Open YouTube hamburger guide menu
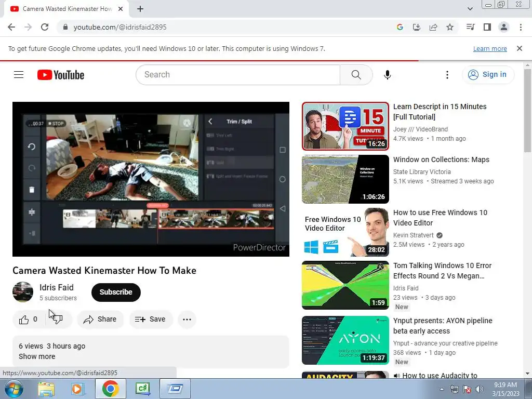The width and height of the screenshot is (532, 399). (x=19, y=74)
